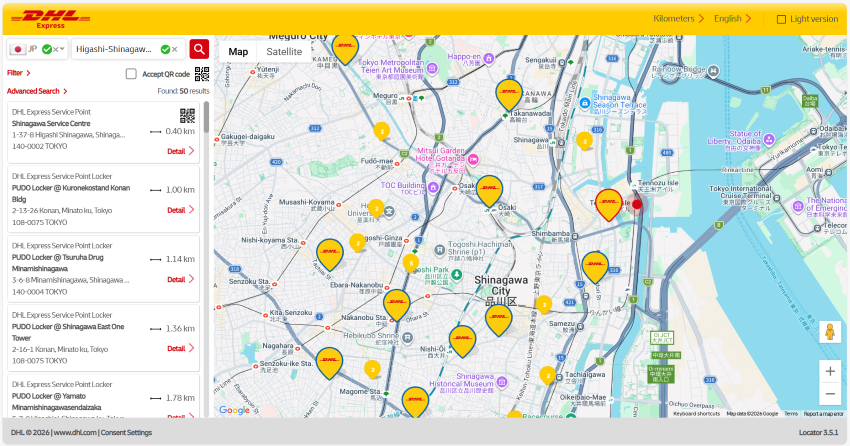This screenshot has width=850, height=446.
Task: Switch to Map view tab
Action: click(238, 51)
